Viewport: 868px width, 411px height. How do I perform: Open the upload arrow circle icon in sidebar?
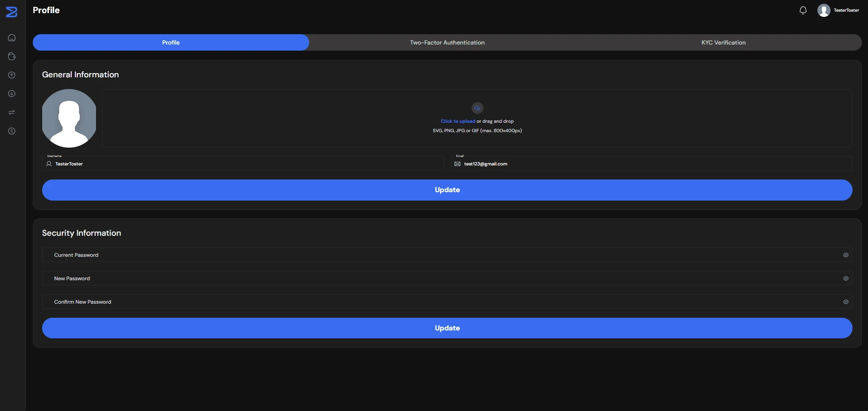point(12,75)
